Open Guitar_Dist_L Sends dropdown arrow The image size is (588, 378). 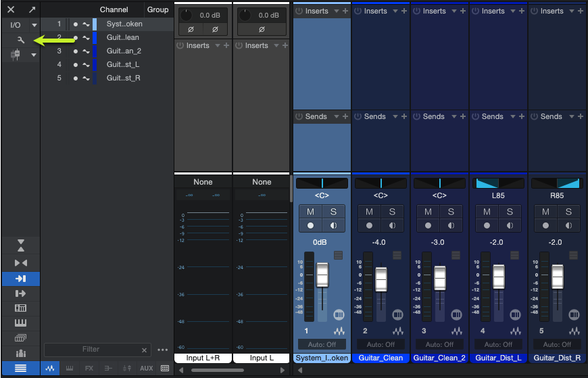coord(513,116)
